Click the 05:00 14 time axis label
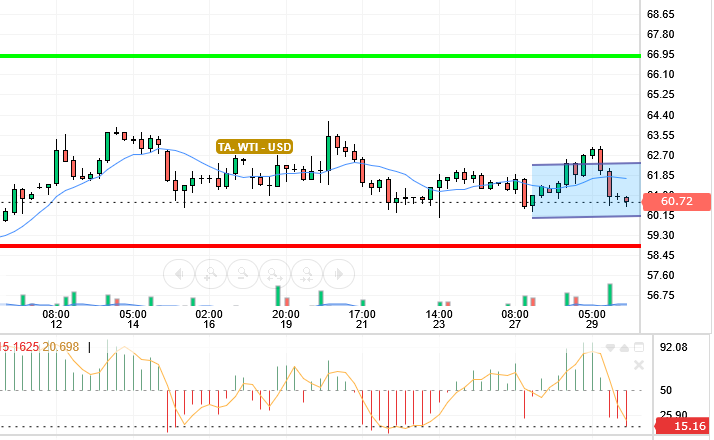This screenshot has width=714, height=440. click(133, 319)
